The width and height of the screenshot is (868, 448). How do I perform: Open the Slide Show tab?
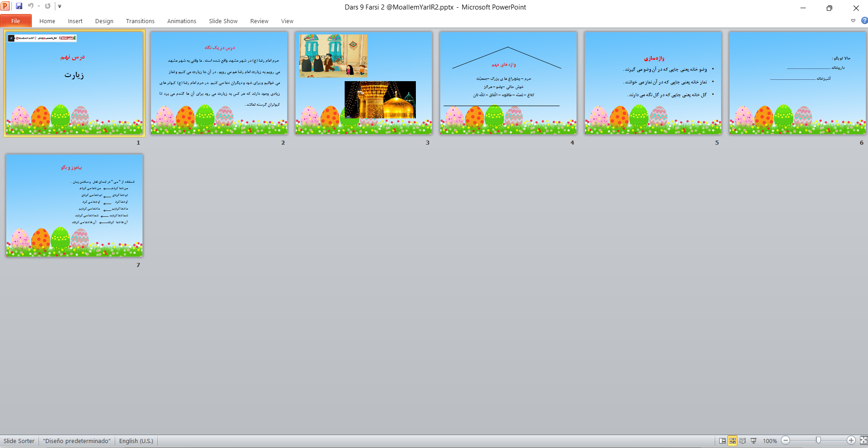point(223,21)
